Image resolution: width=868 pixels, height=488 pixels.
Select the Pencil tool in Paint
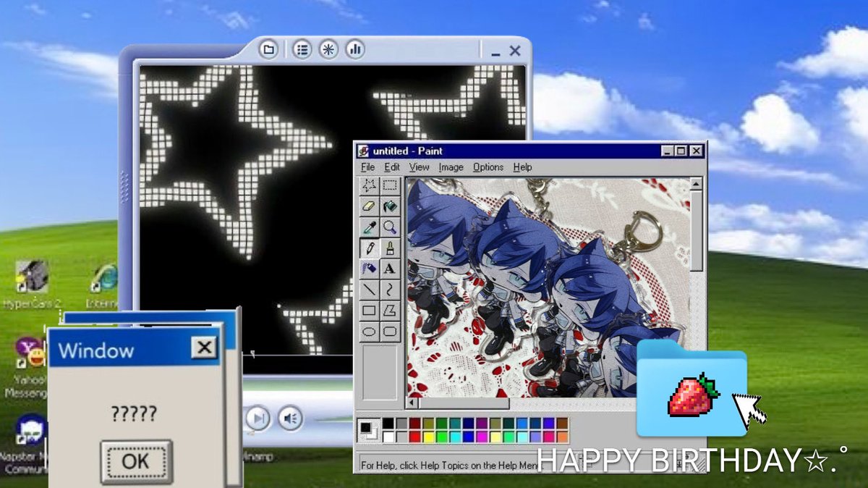tap(370, 248)
